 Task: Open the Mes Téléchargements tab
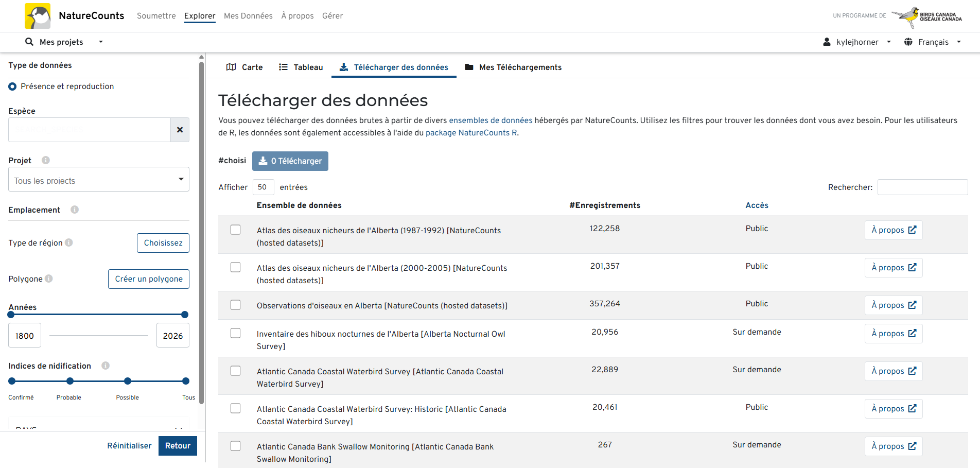(x=513, y=67)
